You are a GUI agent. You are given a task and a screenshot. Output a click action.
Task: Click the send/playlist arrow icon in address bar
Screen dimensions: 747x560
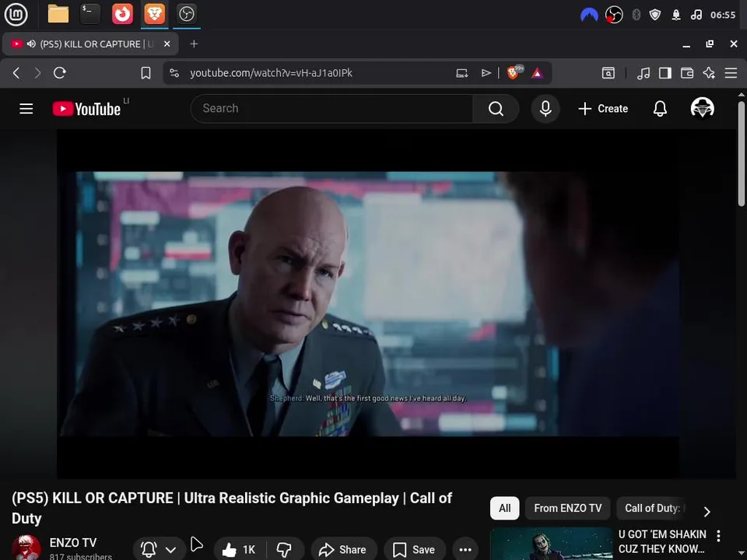tap(486, 73)
